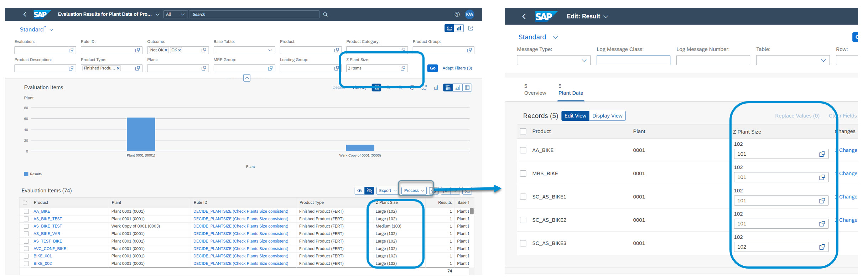
Task: Select the table-only grid view icon
Action: (467, 88)
